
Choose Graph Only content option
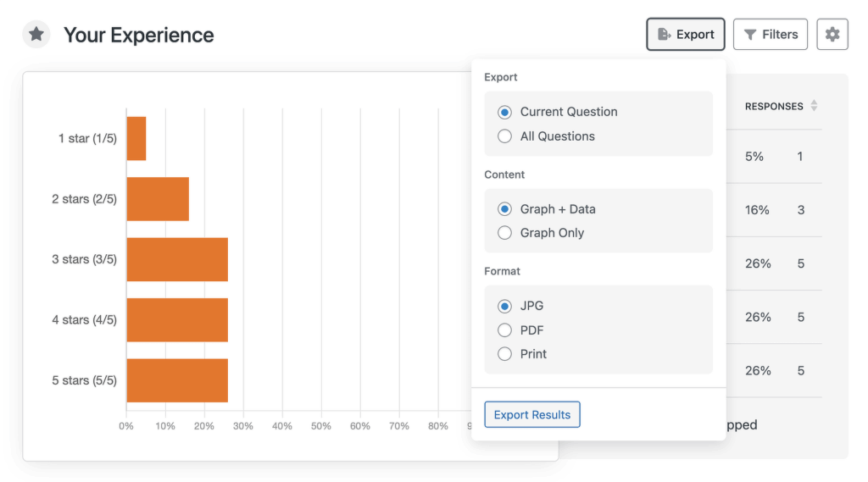(505, 233)
